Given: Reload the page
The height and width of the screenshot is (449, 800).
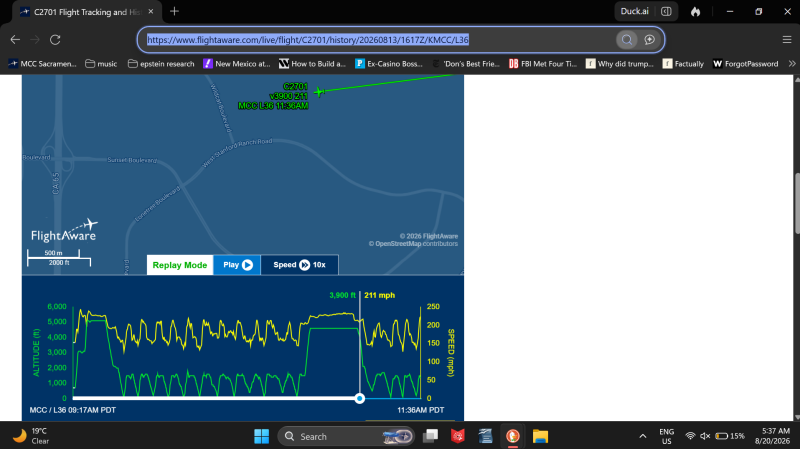Looking at the screenshot, I should [55, 39].
